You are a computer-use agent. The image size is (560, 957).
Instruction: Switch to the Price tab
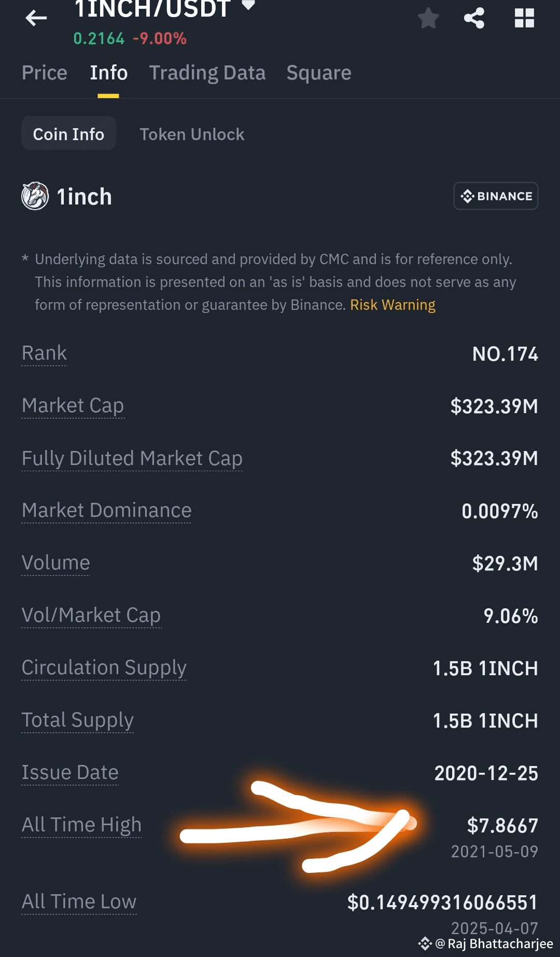pyautogui.click(x=44, y=73)
